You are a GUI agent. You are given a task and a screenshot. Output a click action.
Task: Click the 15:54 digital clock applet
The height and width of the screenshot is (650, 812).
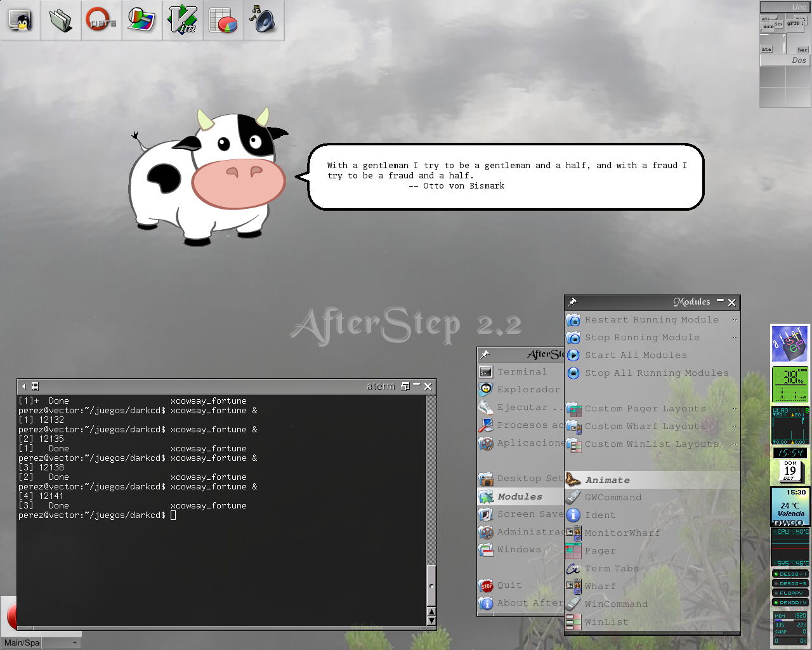790,453
